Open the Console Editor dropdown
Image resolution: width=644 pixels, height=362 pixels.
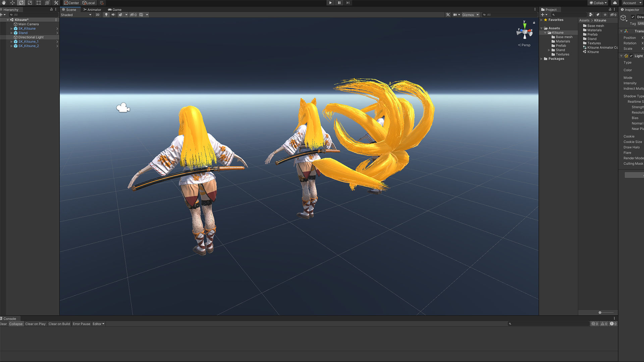98,324
